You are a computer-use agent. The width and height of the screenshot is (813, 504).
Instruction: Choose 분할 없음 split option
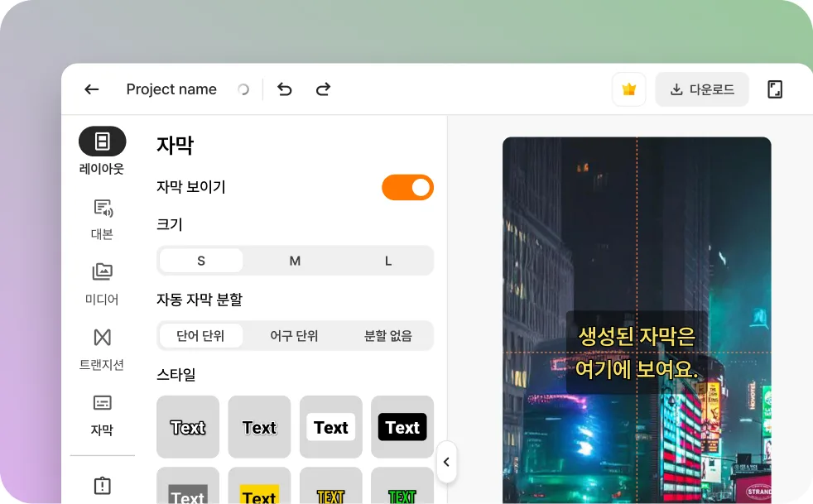(x=387, y=335)
